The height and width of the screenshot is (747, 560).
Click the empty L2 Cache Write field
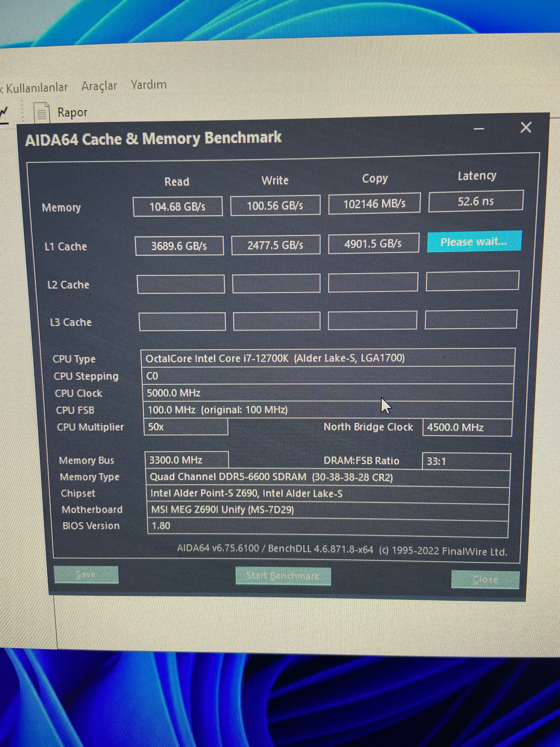(x=276, y=283)
